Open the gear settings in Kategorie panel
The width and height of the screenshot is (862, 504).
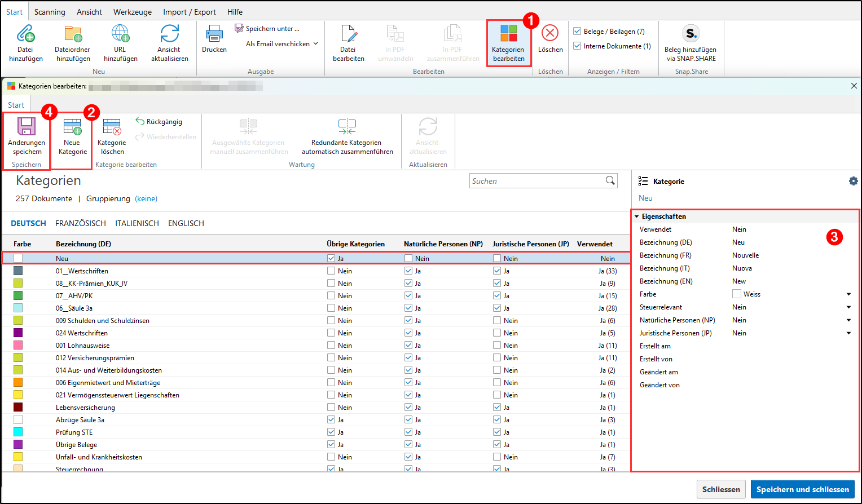click(x=853, y=181)
